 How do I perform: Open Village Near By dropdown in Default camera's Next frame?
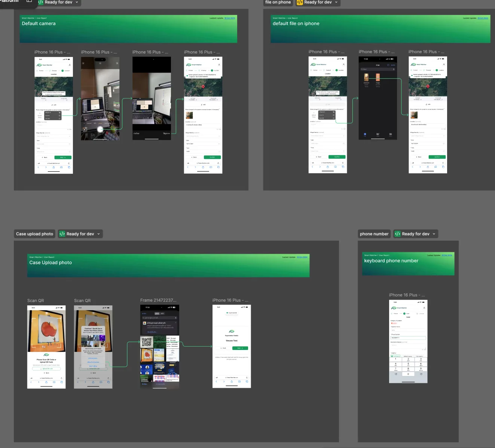[54, 136]
